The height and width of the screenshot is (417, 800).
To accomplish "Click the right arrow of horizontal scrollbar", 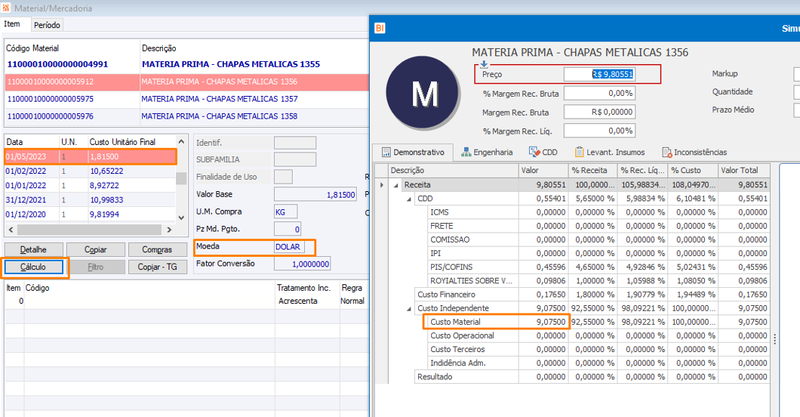I will click(169, 230).
